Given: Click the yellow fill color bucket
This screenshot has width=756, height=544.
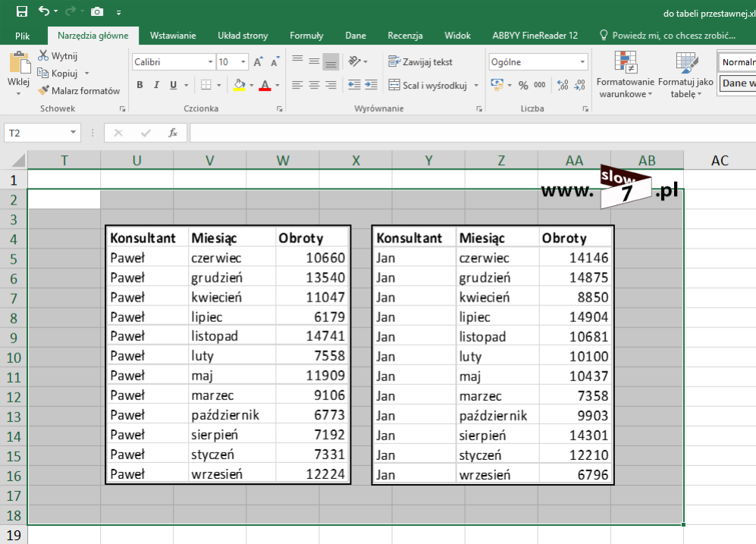Looking at the screenshot, I should (x=239, y=85).
